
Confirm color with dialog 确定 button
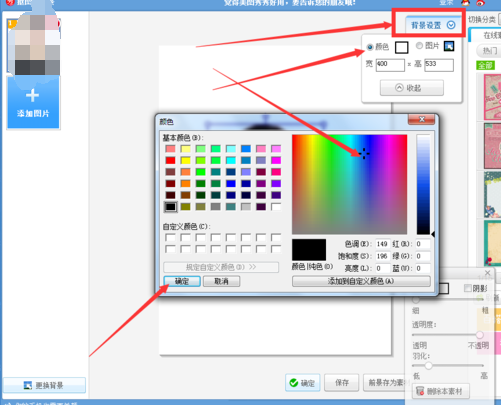click(182, 281)
